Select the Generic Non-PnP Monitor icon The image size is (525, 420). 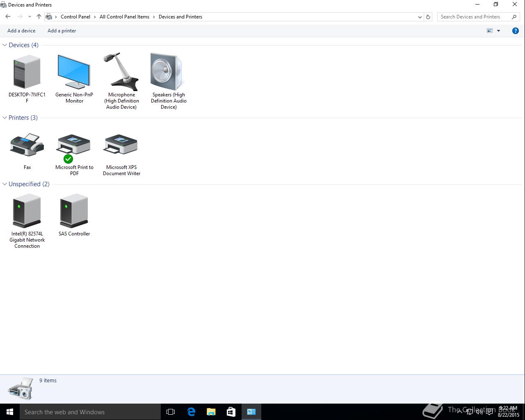point(74,72)
